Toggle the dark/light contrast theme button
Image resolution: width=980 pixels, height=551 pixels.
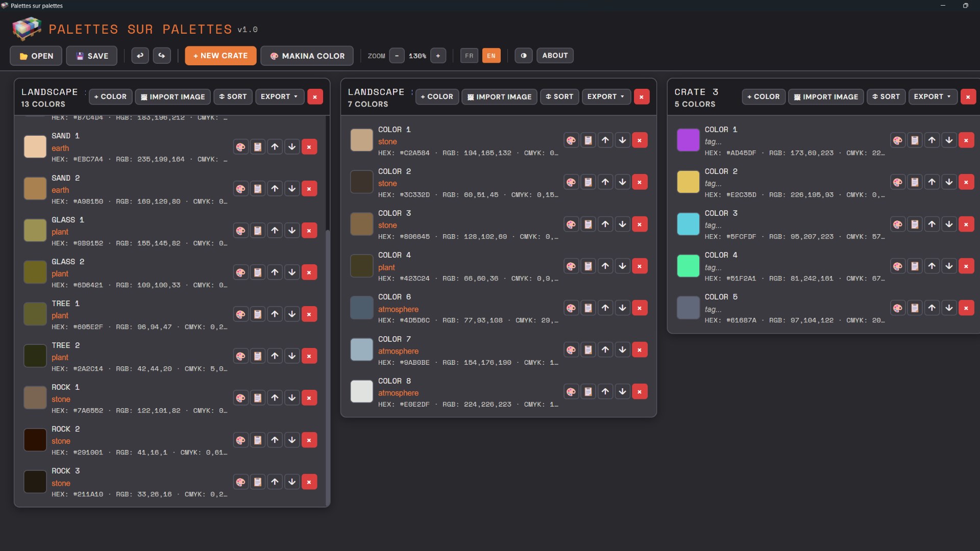(x=523, y=56)
